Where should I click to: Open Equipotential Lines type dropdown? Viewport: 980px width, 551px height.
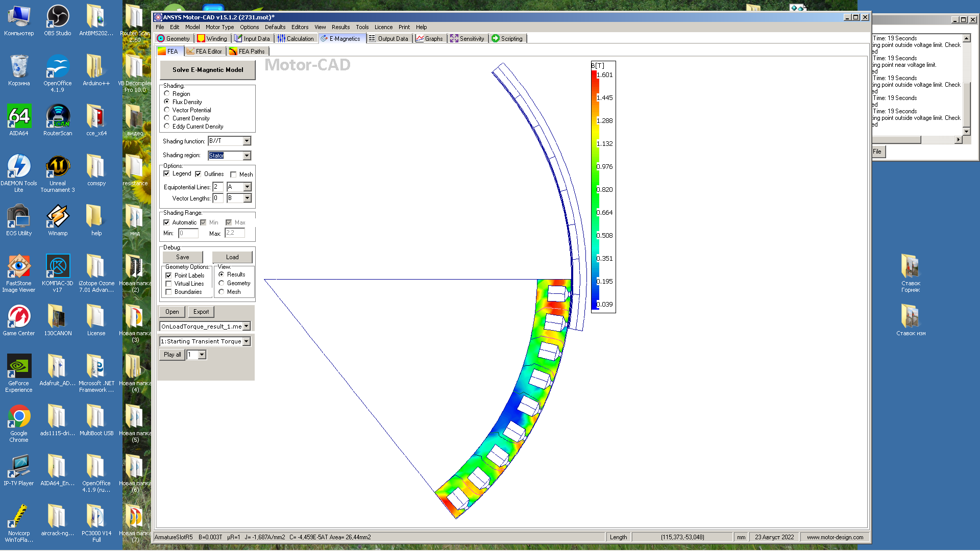coord(247,187)
